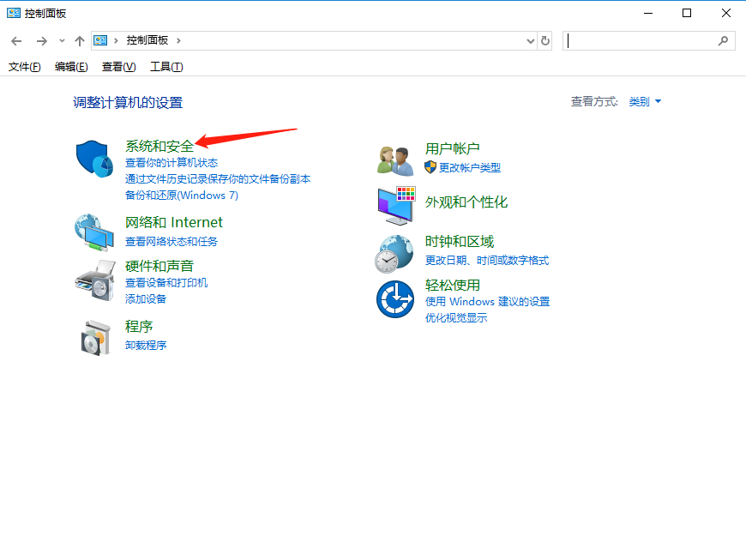This screenshot has height=560, width=746.
Task: Open 更改帐户类型 link
Action: click(469, 167)
